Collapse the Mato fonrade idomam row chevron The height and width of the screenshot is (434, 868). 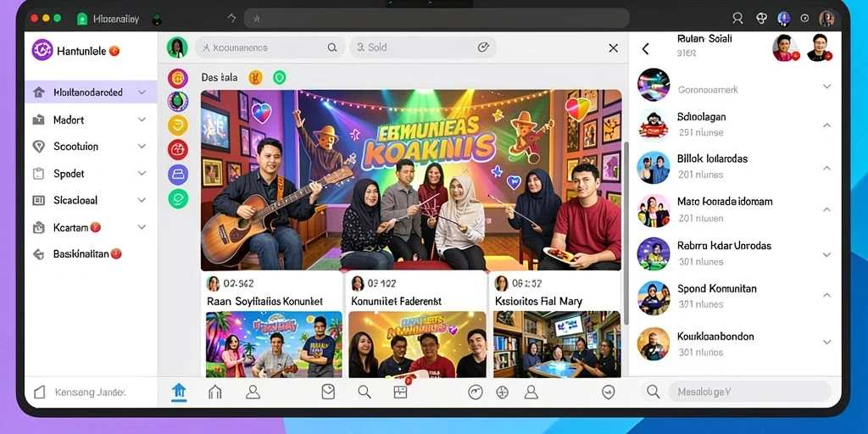[827, 210]
